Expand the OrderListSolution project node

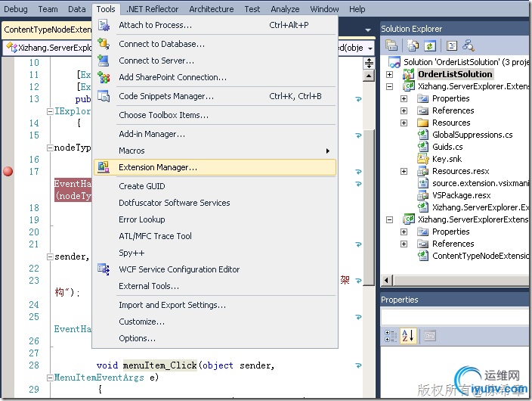pyautogui.click(x=389, y=74)
